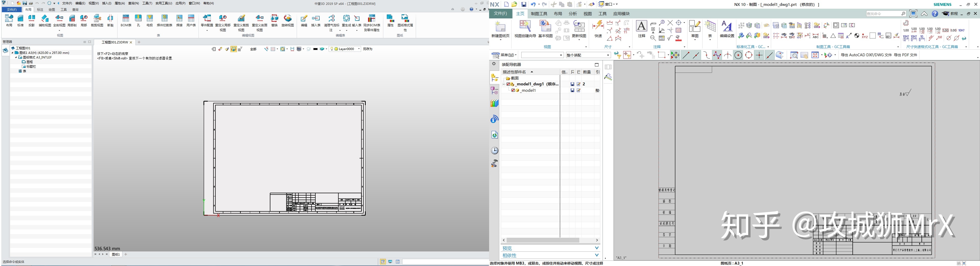Viewport: 980px width, 266px height.
Task: Select the 快速 rapid dimension tool in NX
Action: [598, 29]
